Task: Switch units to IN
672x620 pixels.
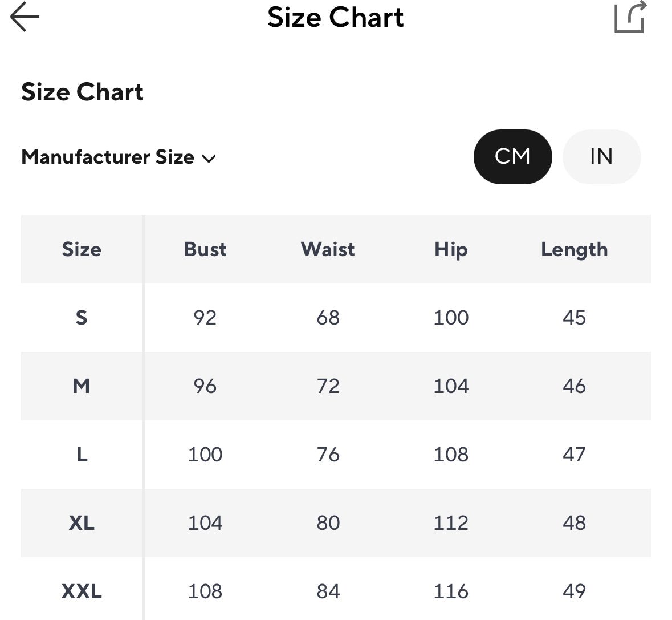Action: (601, 156)
